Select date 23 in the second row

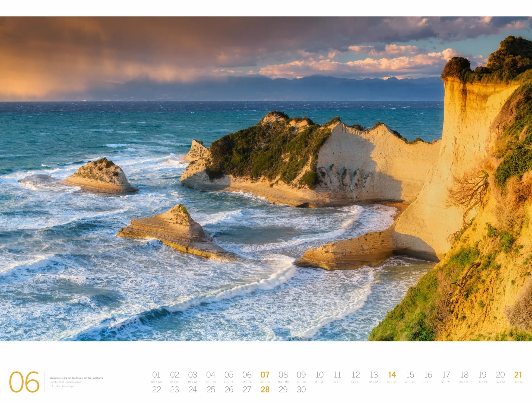[x=175, y=389]
